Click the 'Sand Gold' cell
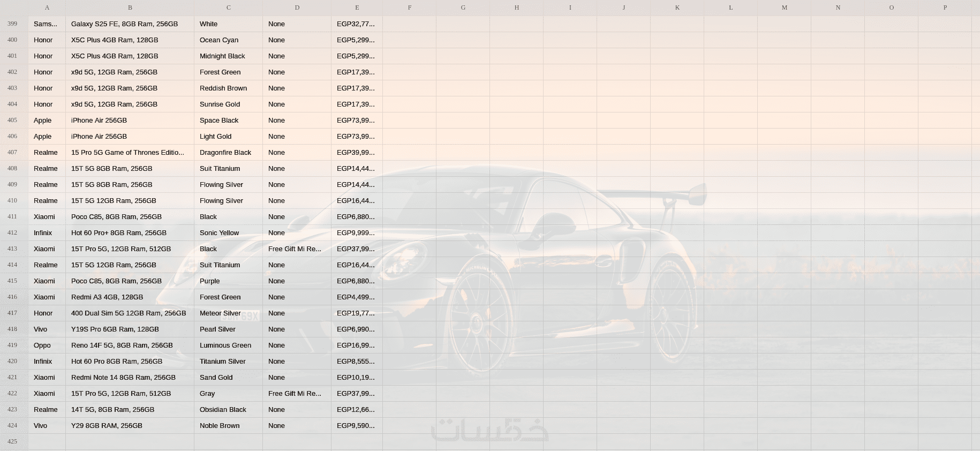 [229, 378]
